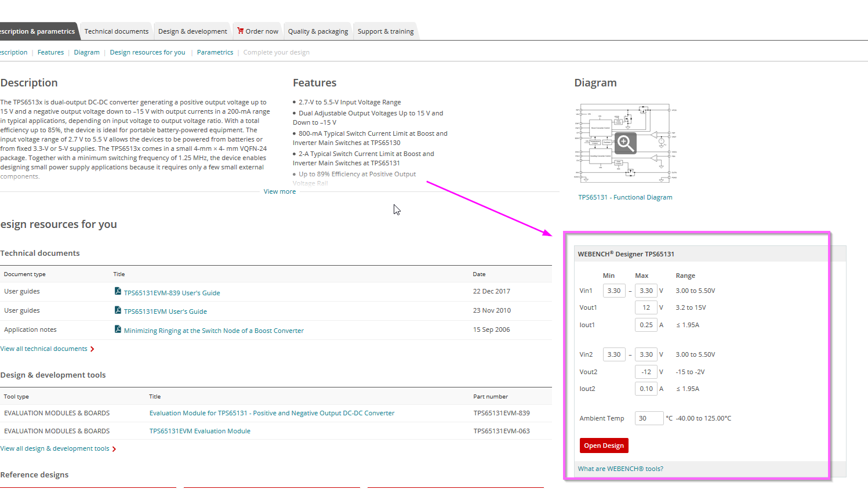Jump to Diagram section link
The height and width of the screenshot is (489, 868).
pyautogui.click(x=86, y=52)
